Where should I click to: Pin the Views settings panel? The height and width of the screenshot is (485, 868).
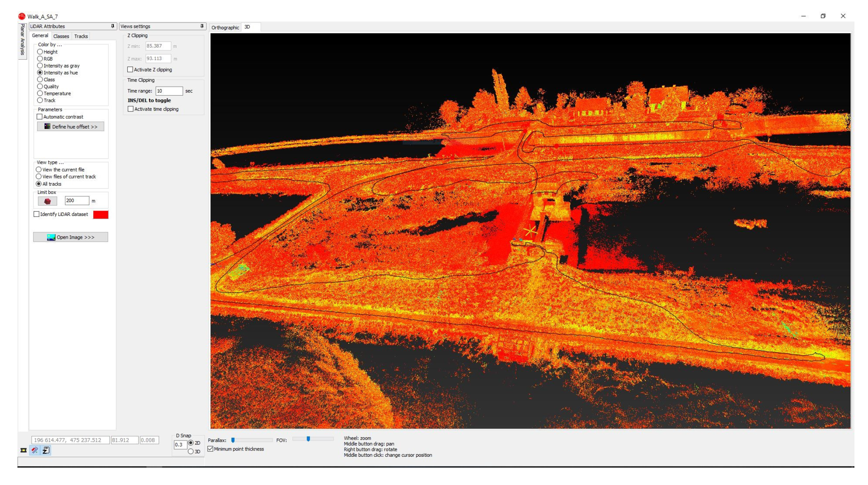[202, 26]
